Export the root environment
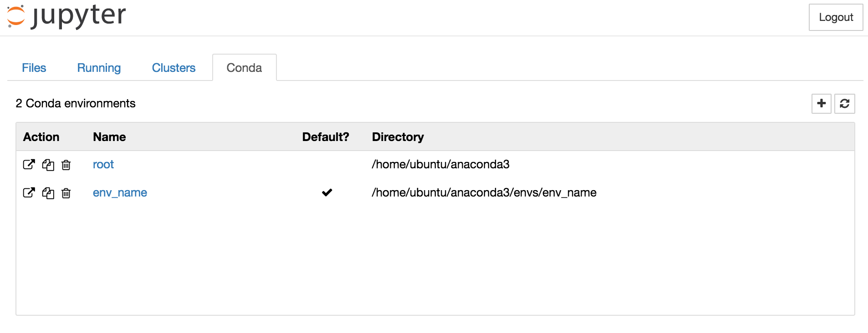 click(29, 165)
